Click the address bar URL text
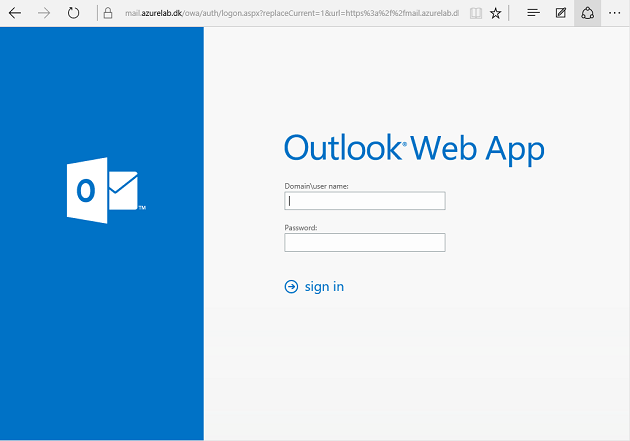This screenshot has width=630, height=441. click(x=292, y=13)
